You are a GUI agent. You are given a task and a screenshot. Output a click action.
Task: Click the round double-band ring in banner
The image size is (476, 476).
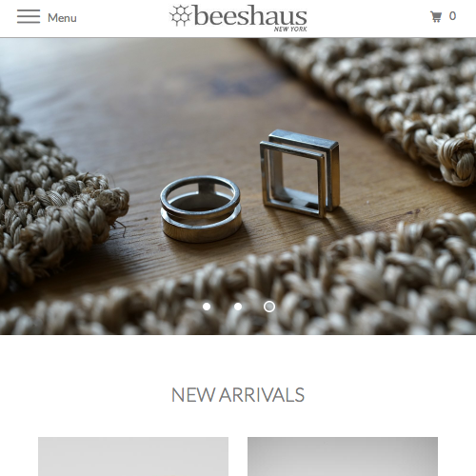[x=201, y=209]
